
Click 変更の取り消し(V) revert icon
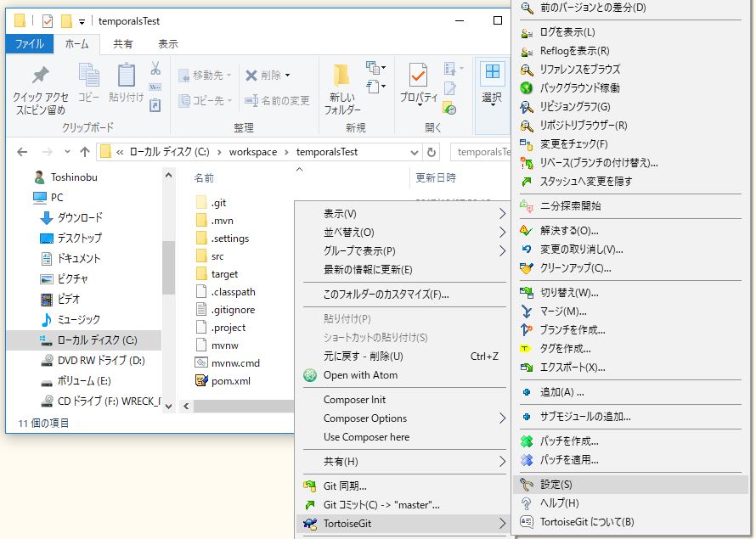[x=527, y=250]
